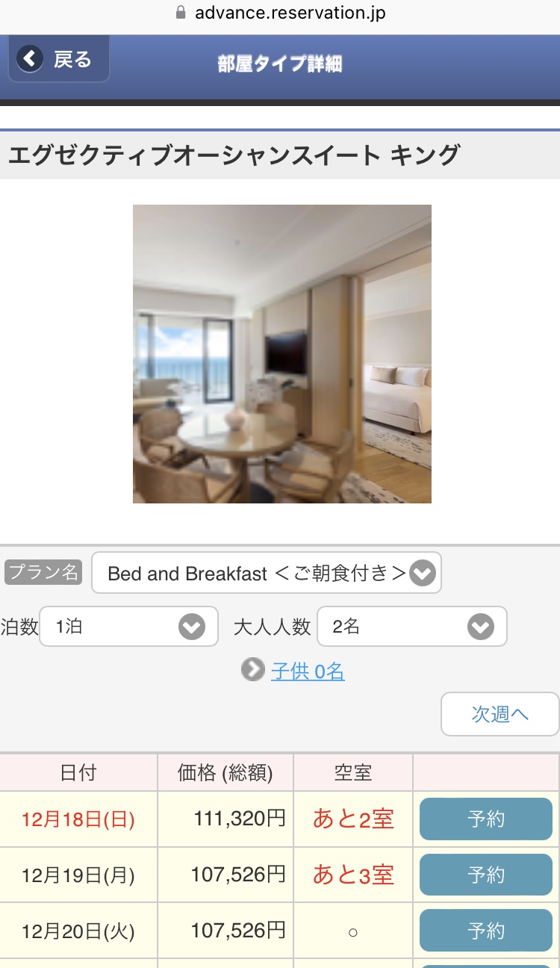
Task: Click the down-arrow icon on 1泊 selector
Action: tap(192, 627)
